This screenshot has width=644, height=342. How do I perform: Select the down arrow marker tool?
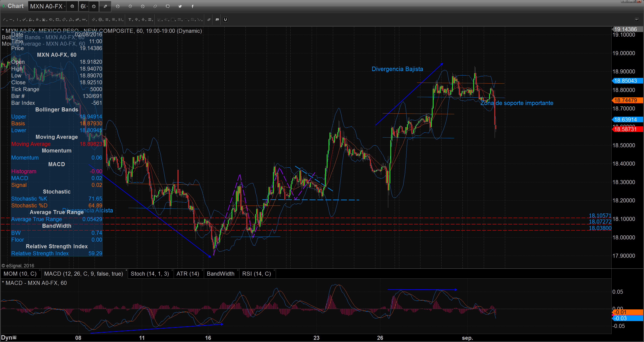[x=143, y=20]
